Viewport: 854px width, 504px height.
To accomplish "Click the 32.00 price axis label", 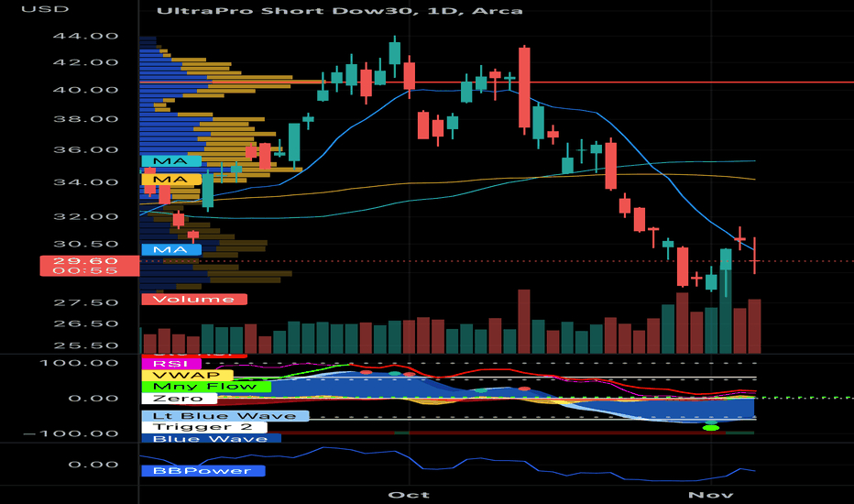I will coord(85,216).
